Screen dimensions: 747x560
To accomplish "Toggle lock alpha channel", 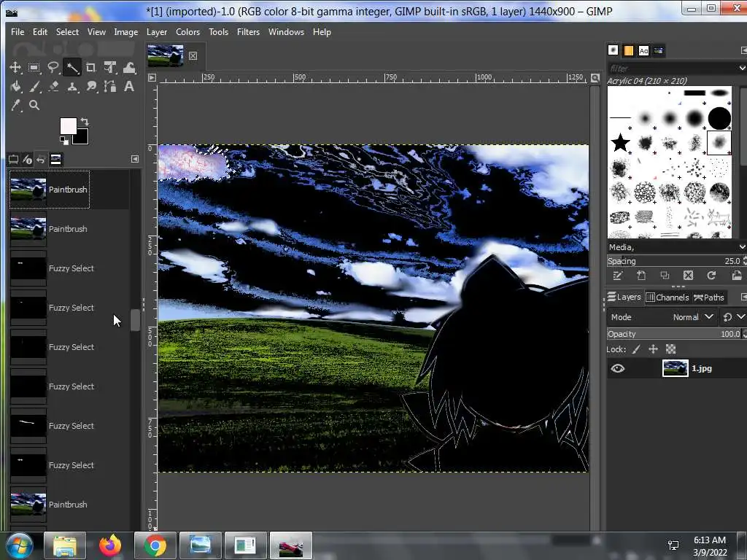I will [671, 349].
